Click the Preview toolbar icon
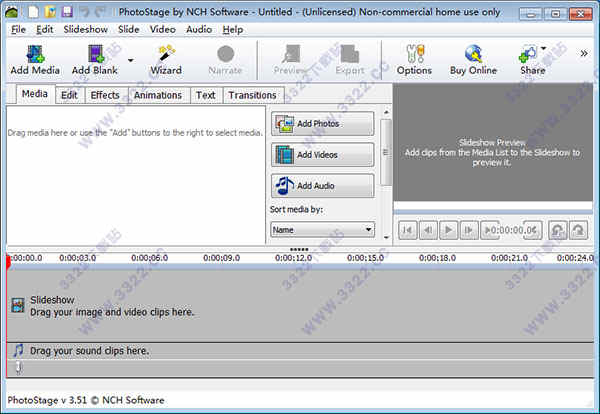 (x=292, y=54)
